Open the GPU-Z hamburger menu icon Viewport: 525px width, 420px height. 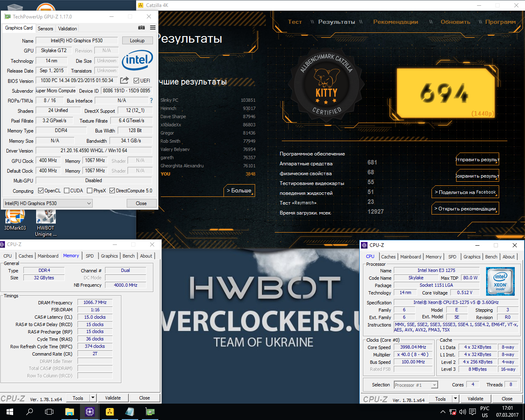153,27
